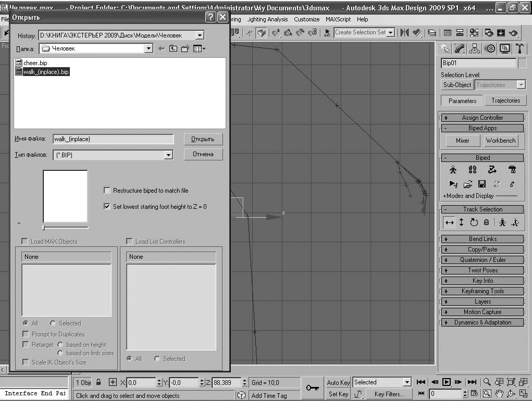Toggle the Auto Key button
Viewport: 532px width, 401px height.
(x=338, y=382)
